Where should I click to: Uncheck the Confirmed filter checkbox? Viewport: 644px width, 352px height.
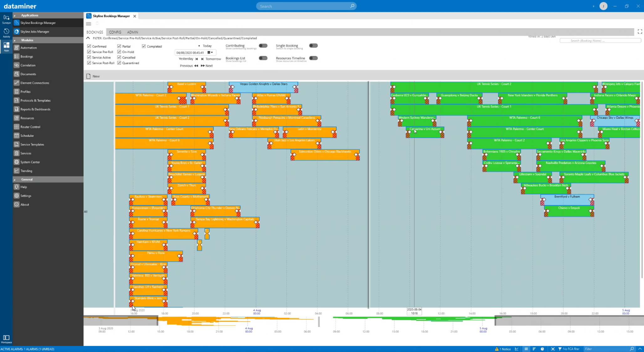[x=89, y=46]
